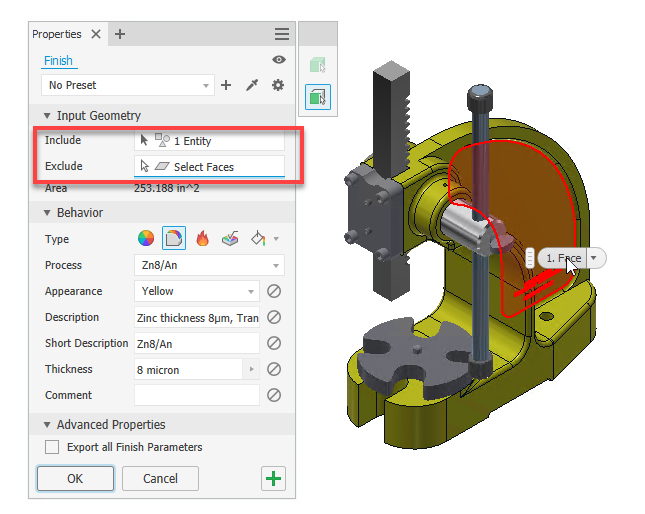Screen dimensions: 645x514
Task: Toggle the eye visibility icon
Action: point(279,60)
